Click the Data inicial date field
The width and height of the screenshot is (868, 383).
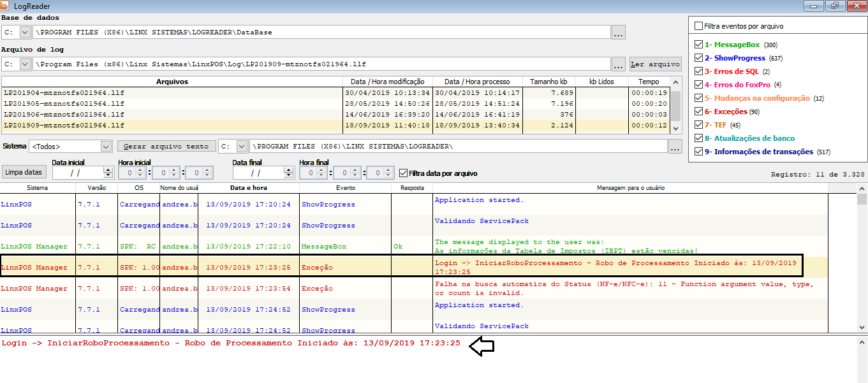pyautogui.click(x=77, y=173)
